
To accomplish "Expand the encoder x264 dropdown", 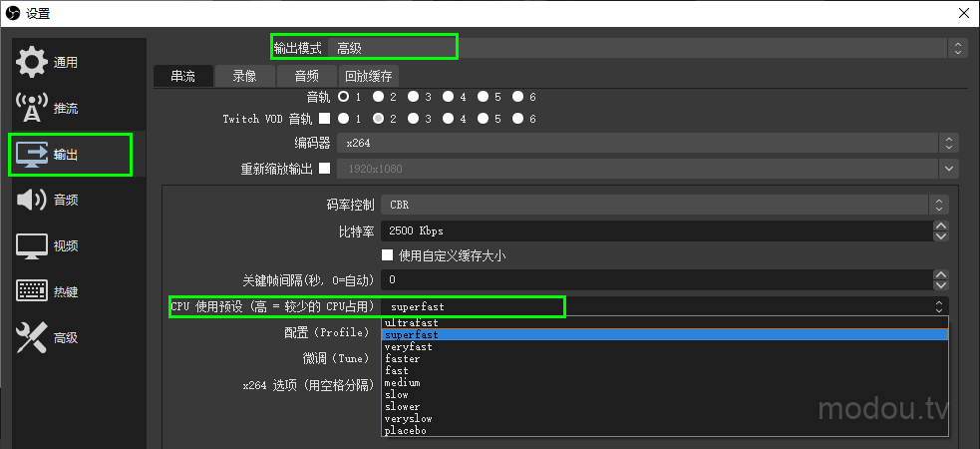I will [x=648, y=144].
